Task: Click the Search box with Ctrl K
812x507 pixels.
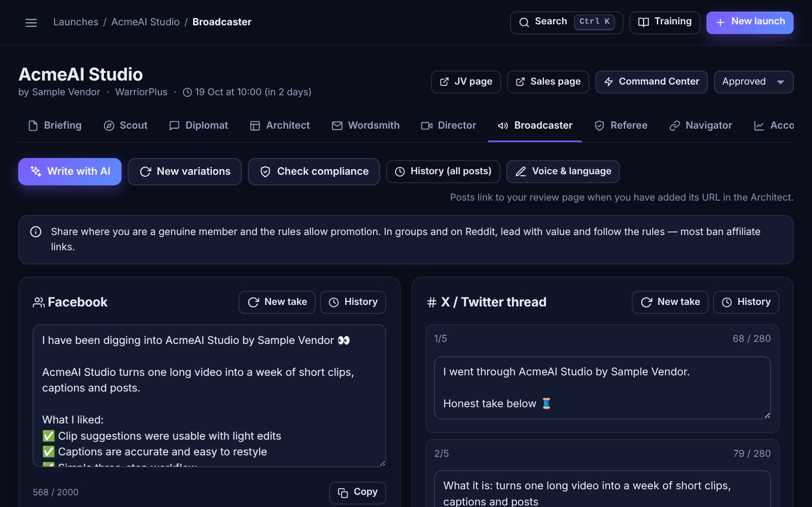Action: (x=566, y=22)
